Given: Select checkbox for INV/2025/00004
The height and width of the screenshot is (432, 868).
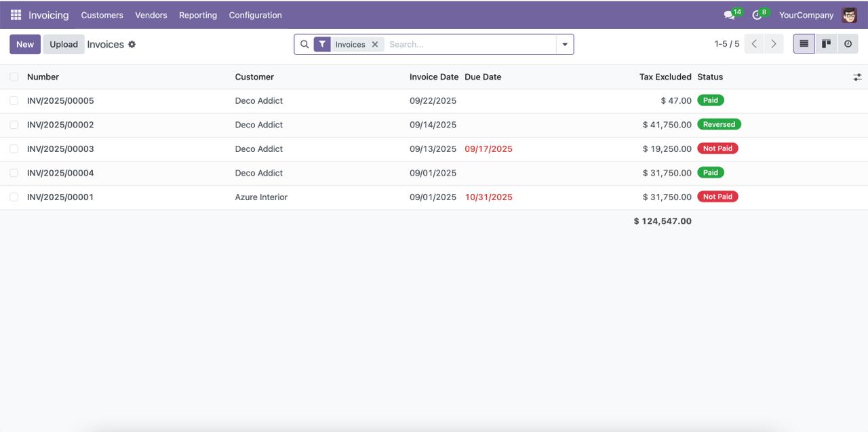Looking at the screenshot, I should (x=14, y=173).
